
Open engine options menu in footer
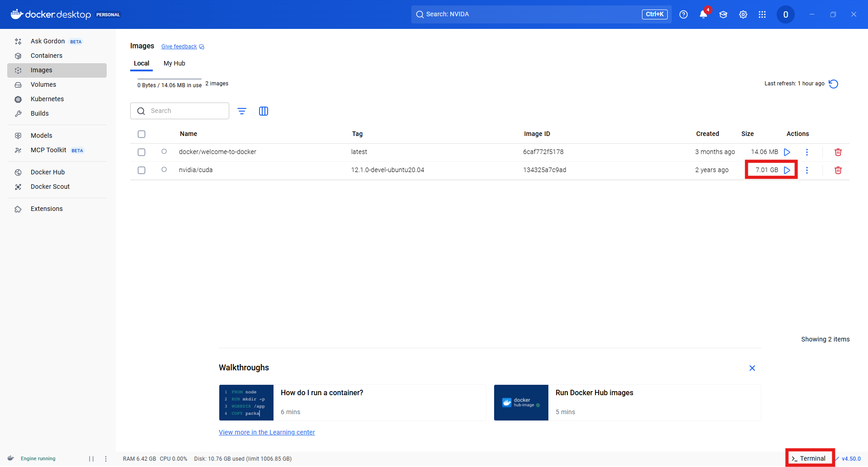[x=106, y=459]
